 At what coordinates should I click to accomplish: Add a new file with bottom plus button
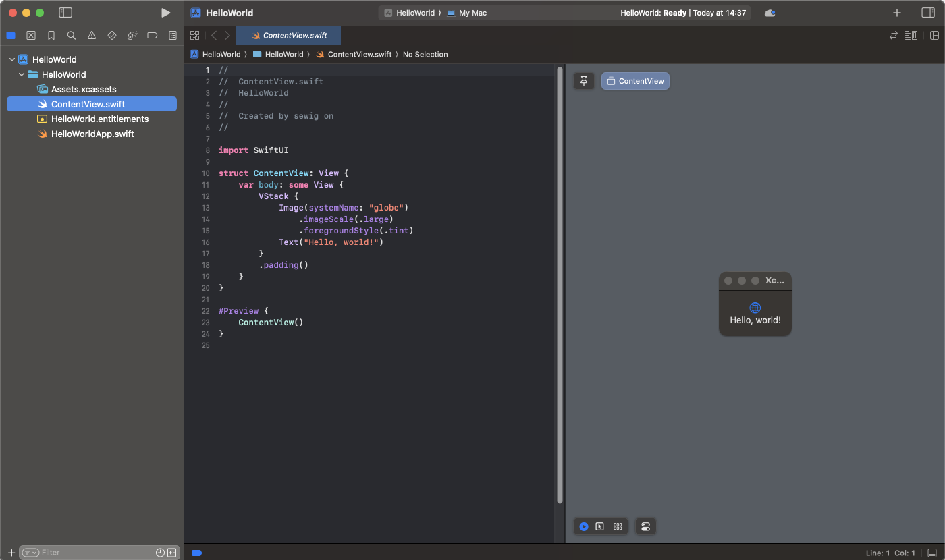pos(11,553)
